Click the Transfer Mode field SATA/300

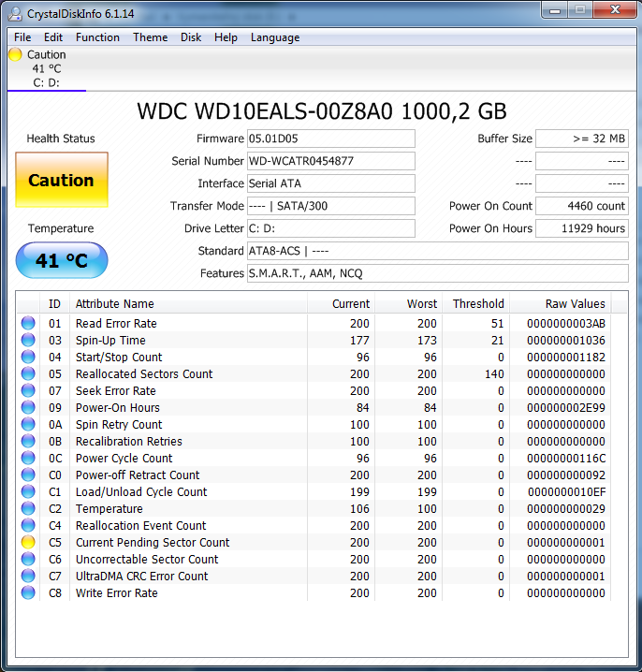click(x=331, y=206)
